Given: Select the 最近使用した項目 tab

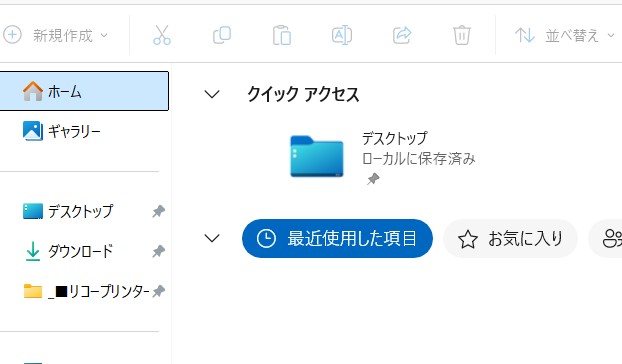Looking at the screenshot, I should click(x=337, y=238).
